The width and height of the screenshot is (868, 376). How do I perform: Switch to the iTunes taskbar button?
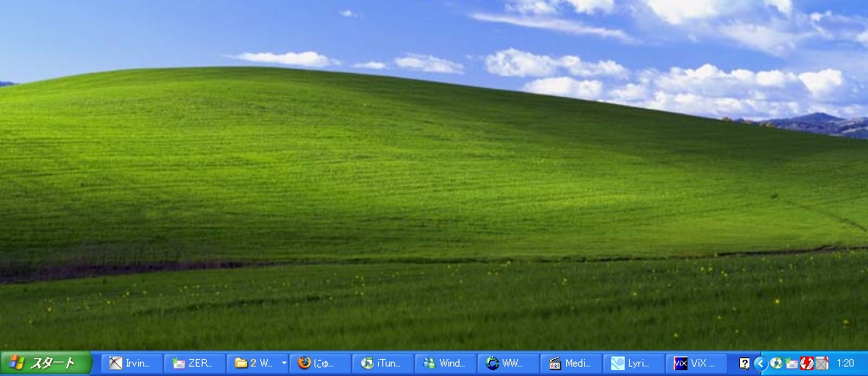[x=382, y=363]
